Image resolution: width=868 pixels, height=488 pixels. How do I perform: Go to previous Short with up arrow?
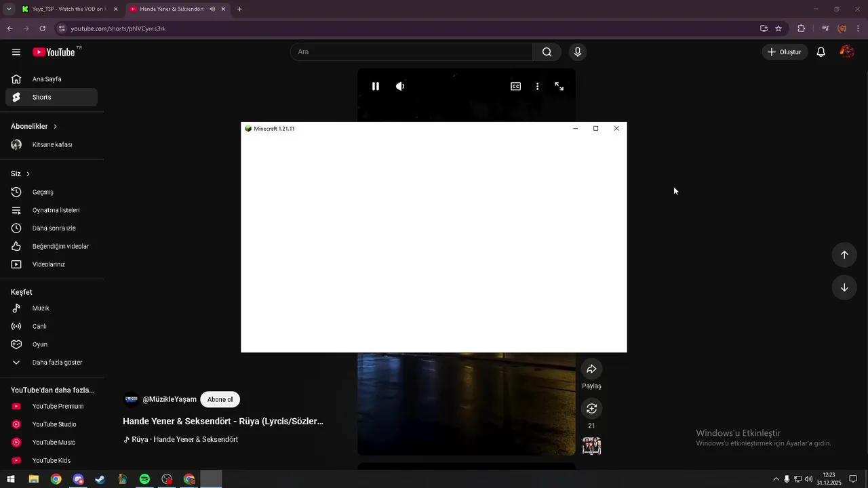coord(844,255)
